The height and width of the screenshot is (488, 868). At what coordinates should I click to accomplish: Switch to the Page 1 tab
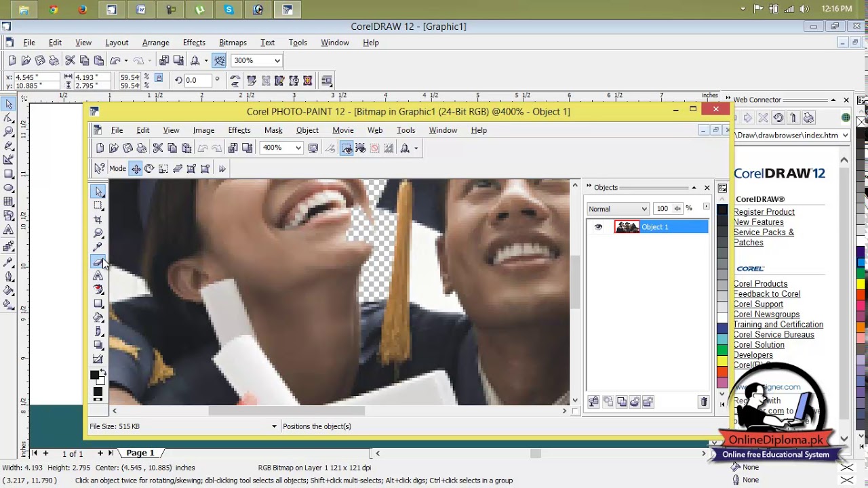click(x=140, y=453)
